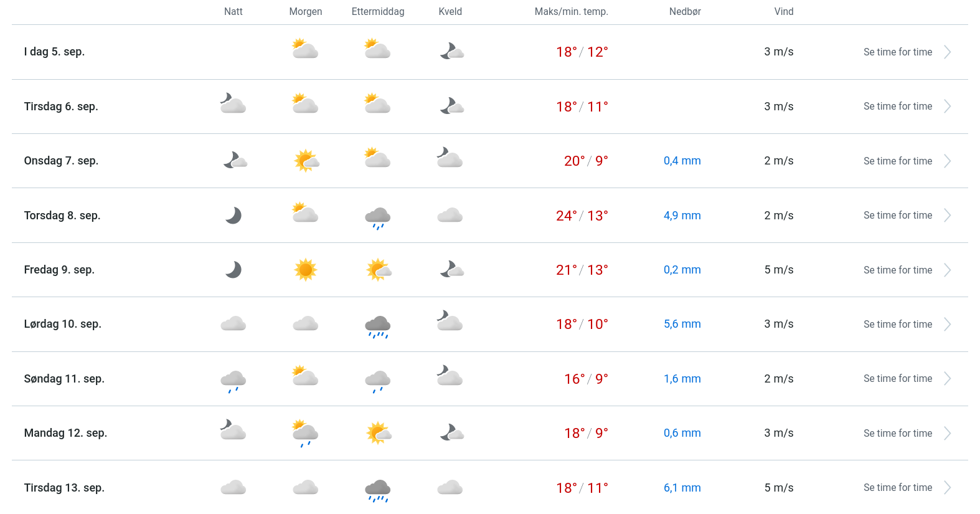
Task: Click the crescent moon icon for Thursday night
Action: (233, 216)
